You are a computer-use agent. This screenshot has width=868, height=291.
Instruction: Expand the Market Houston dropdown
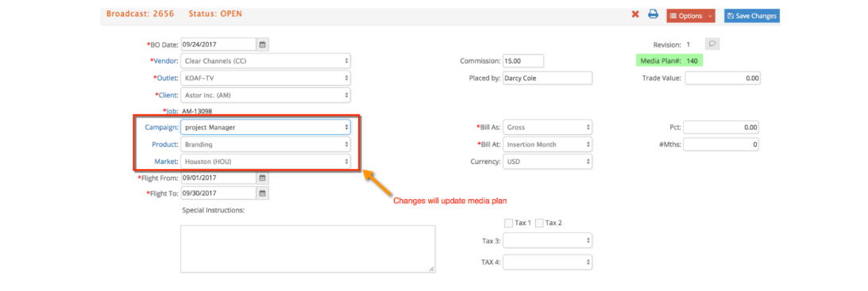(266, 162)
